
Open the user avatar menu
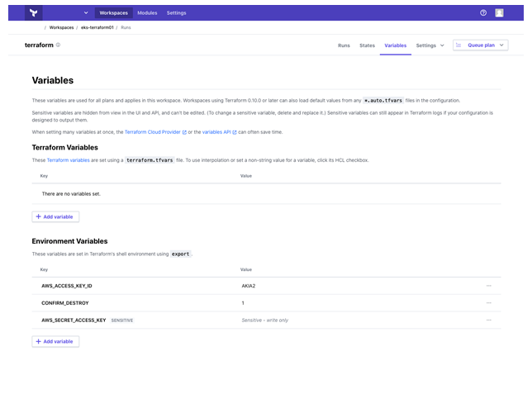[x=499, y=13]
